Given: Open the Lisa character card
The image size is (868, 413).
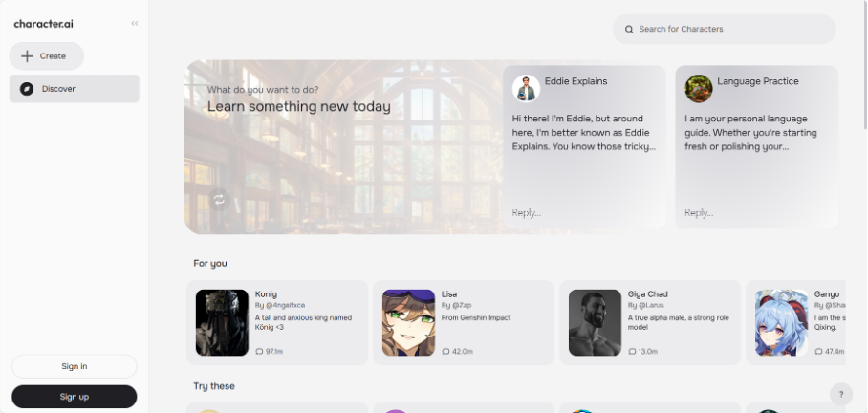Looking at the screenshot, I should [464, 323].
